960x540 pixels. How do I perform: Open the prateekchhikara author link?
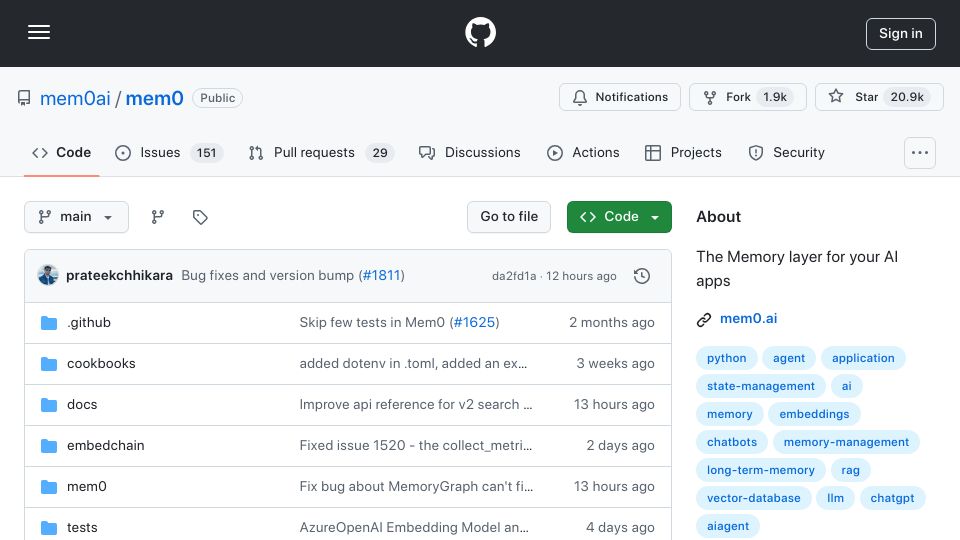[x=119, y=276]
